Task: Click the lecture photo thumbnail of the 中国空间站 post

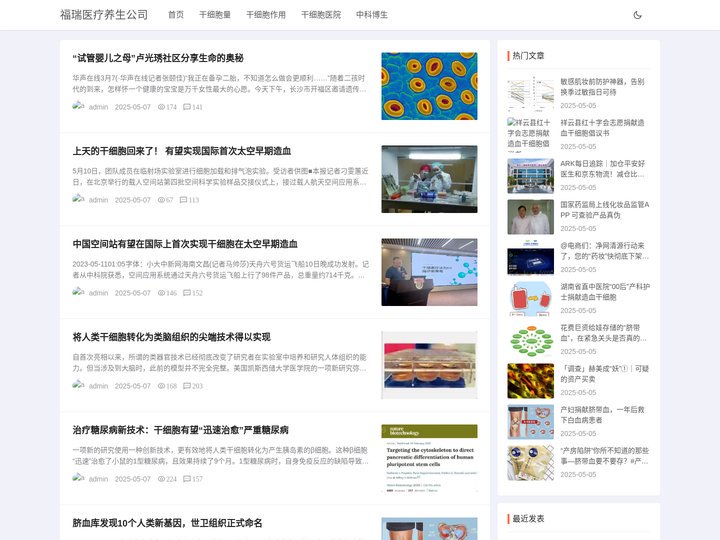Action: (x=429, y=272)
